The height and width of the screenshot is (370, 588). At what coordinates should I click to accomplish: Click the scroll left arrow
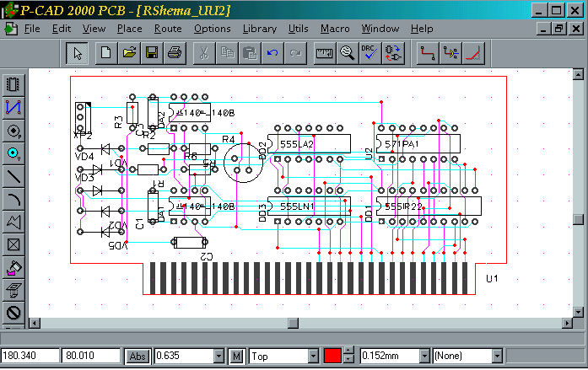click(x=35, y=323)
